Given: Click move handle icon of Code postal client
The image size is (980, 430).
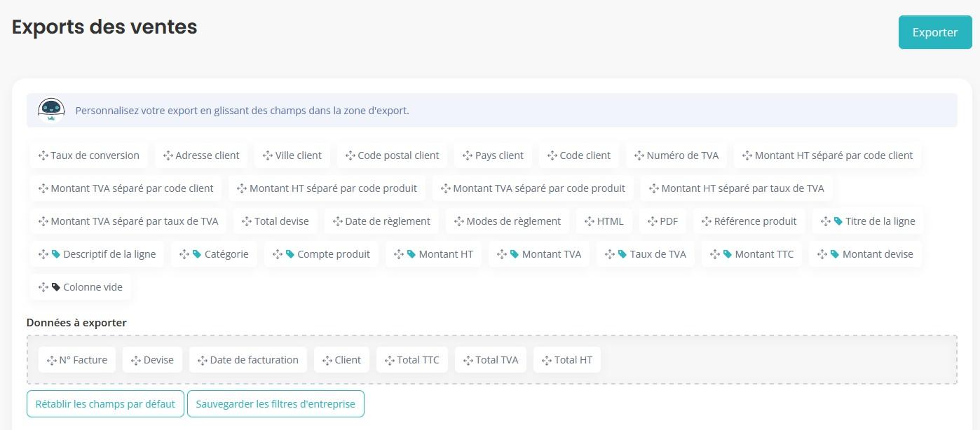Looking at the screenshot, I should point(350,155).
